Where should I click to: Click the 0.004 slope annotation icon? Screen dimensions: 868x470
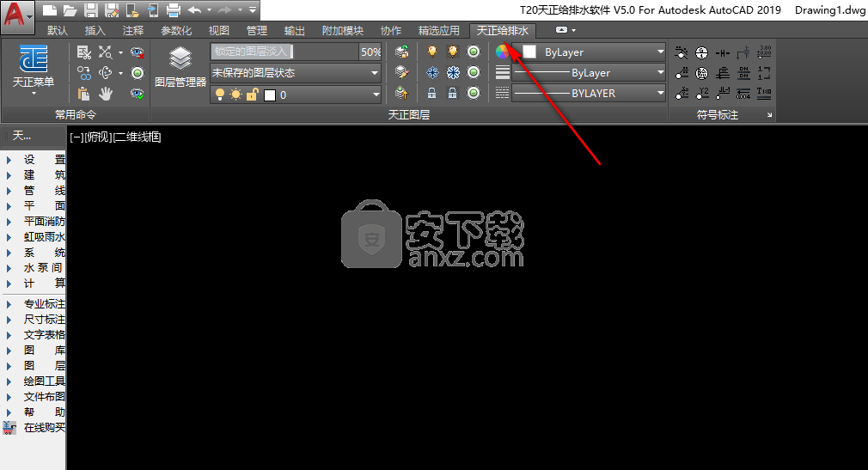pyautogui.click(x=743, y=93)
